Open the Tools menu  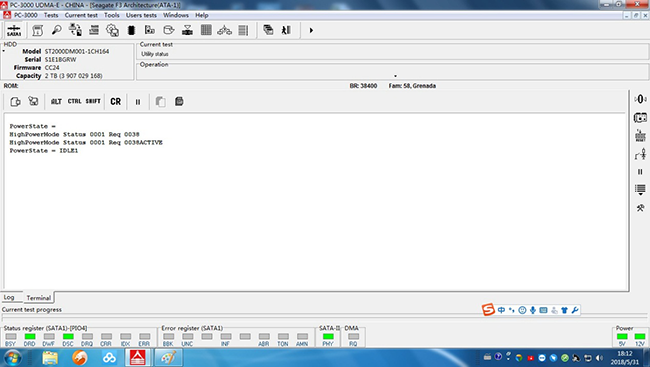(112, 15)
